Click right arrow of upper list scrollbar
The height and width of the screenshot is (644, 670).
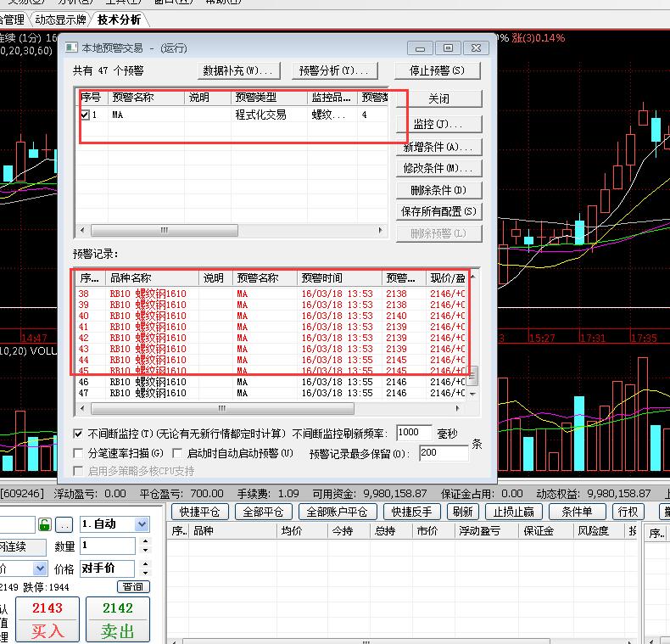coord(381,230)
